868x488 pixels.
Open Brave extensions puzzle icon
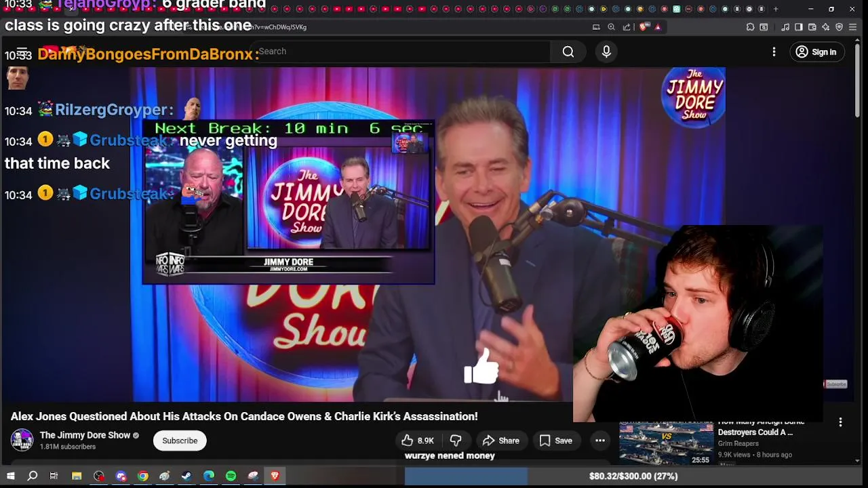(x=750, y=27)
